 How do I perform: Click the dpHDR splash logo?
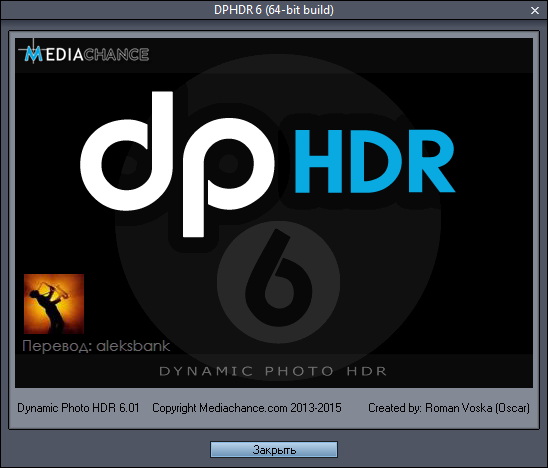[x=268, y=164]
